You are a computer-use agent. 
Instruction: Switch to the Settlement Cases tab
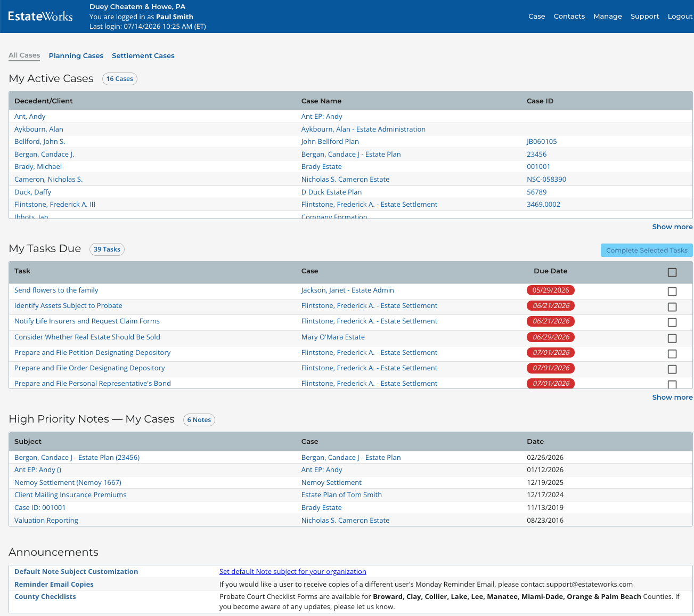[143, 55]
